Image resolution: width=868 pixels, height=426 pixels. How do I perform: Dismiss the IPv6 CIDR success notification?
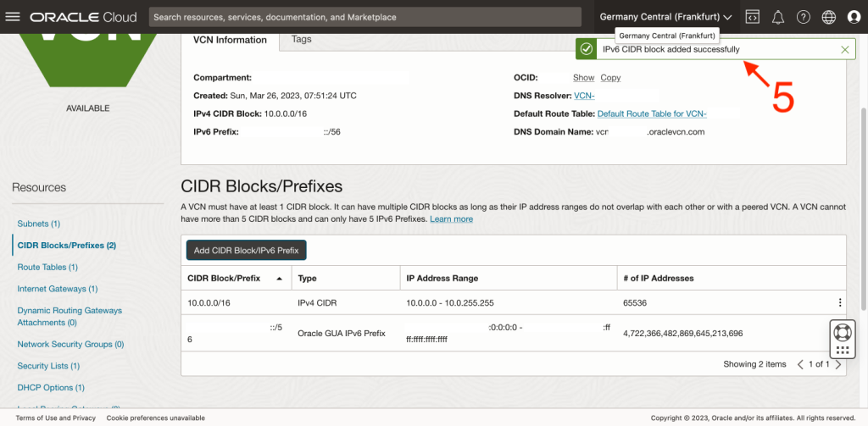pos(844,50)
